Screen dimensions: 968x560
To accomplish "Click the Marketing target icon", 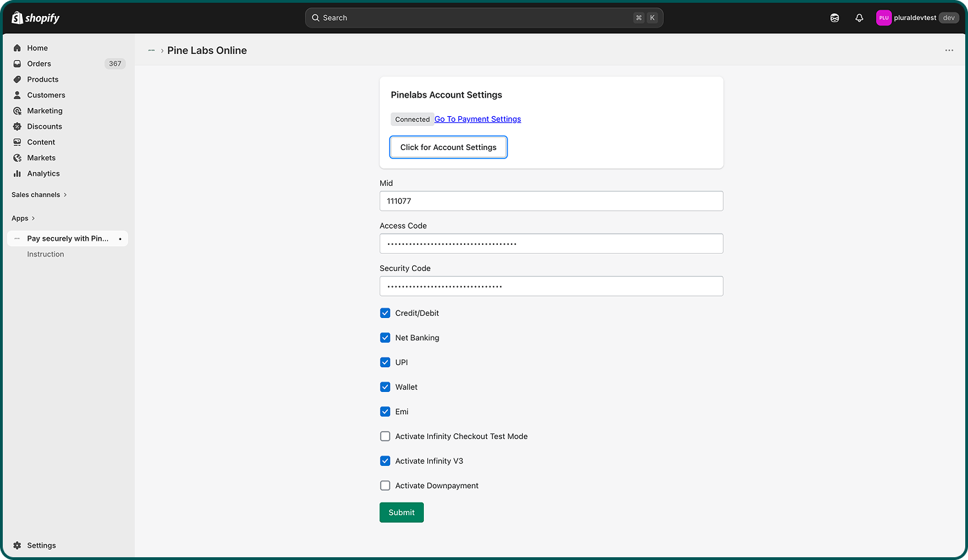I will (17, 111).
